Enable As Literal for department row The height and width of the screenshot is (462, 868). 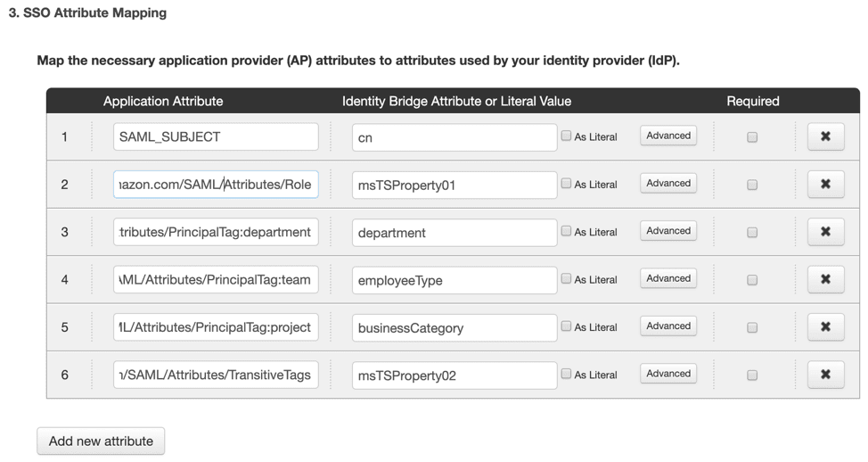coord(566,231)
